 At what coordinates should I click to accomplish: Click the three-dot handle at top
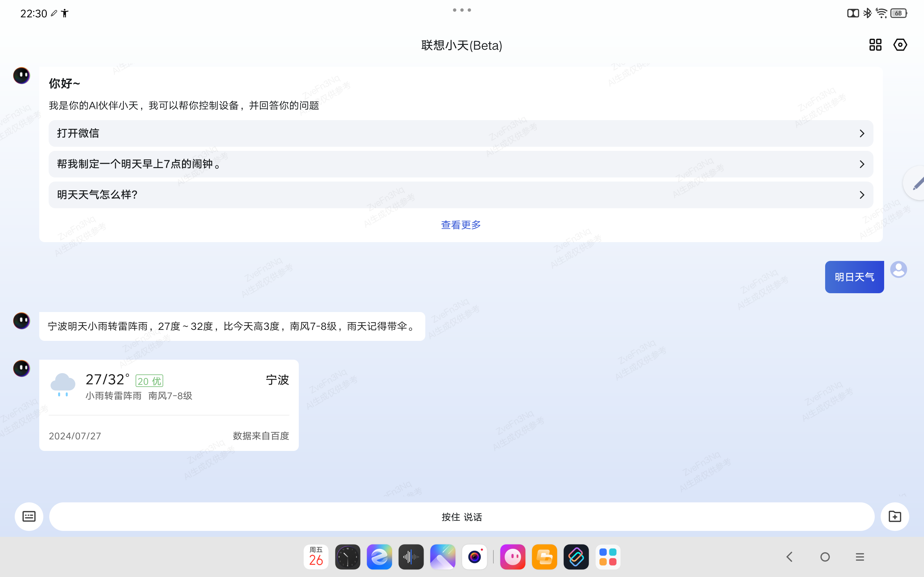click(x=462, y=10)
